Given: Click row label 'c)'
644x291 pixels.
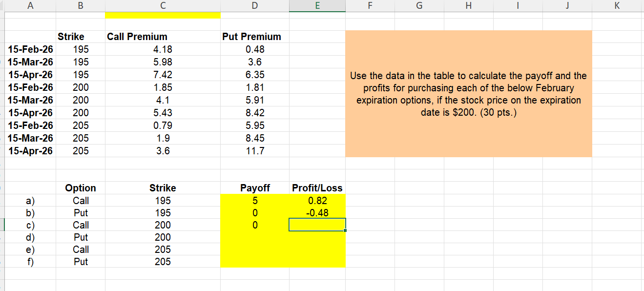Looking at the screenshot, I should click(30, 225).
